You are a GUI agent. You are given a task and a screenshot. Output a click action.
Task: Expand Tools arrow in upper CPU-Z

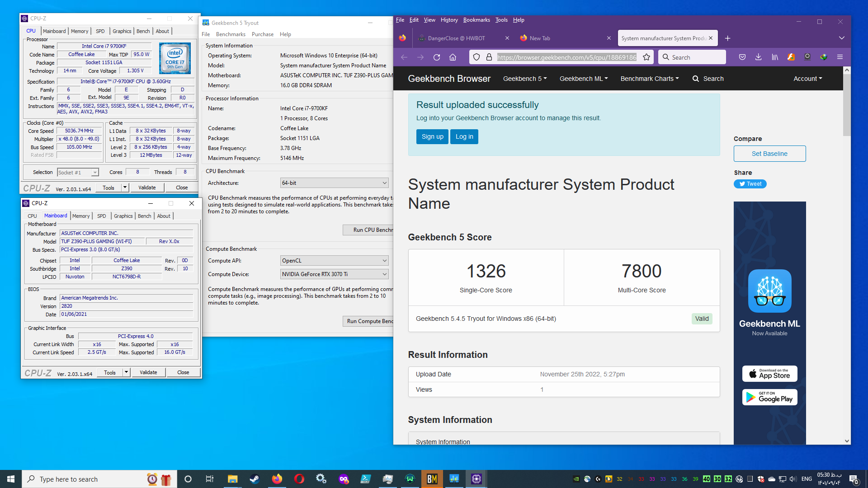click(x=125, y=188)
